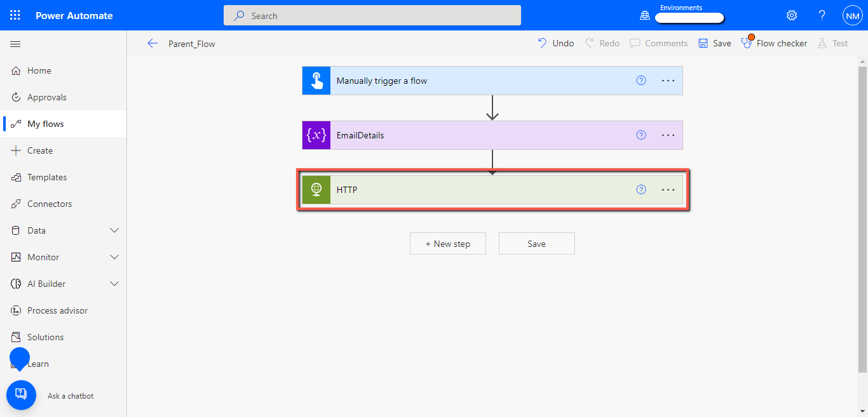Open Templates in sidebar
The image size is (868, 417).
tap(63, 177)
